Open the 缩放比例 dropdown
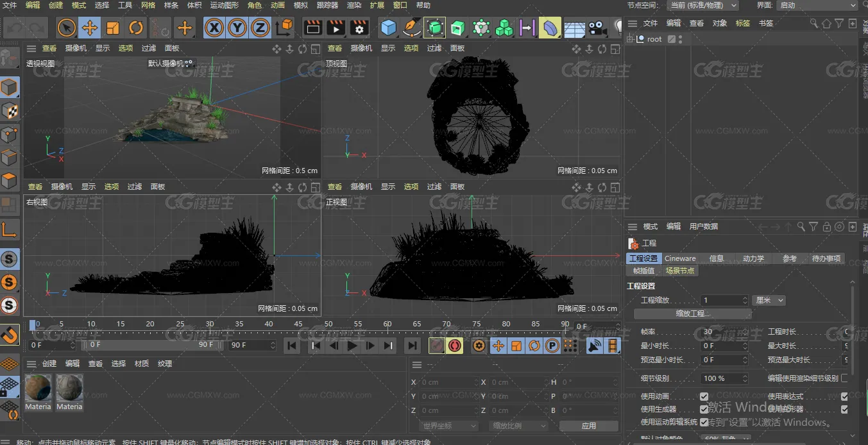The image size is (868, 445). 518,426
